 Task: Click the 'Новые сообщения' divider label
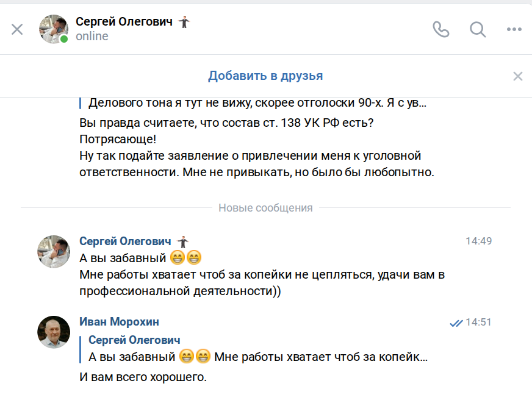coord(265,208)
